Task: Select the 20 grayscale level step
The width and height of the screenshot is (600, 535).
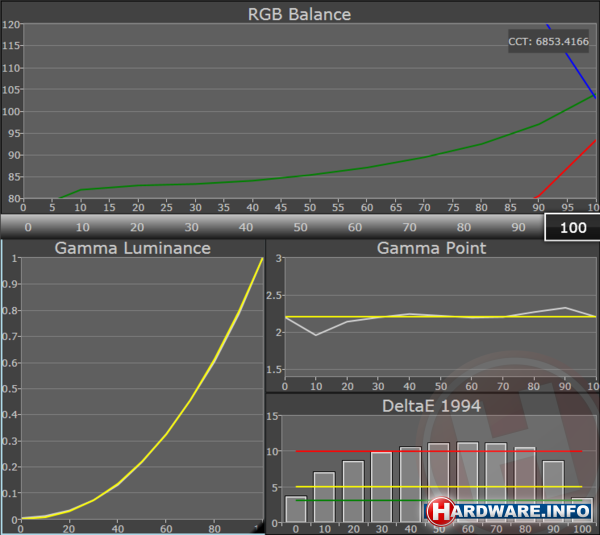Action: 136,227
